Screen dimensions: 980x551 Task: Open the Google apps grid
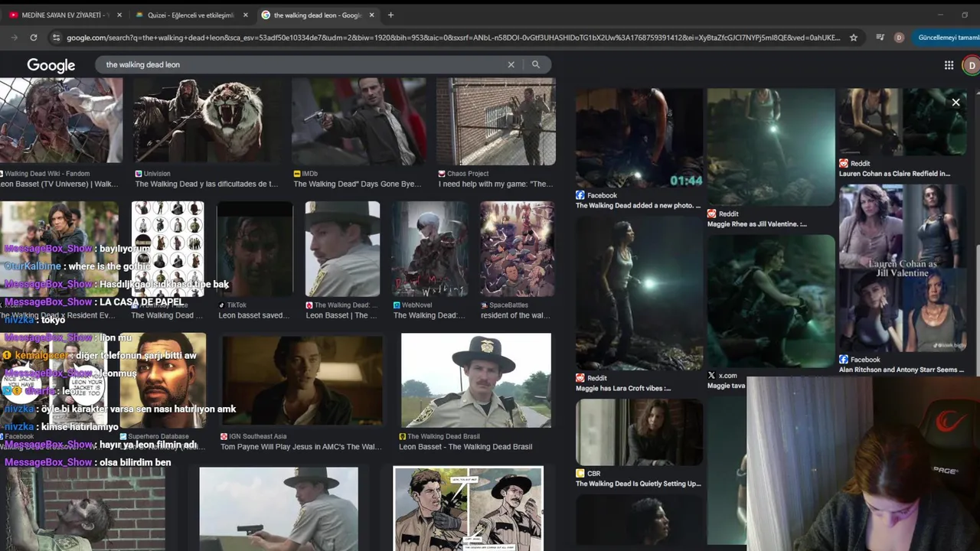949,65
